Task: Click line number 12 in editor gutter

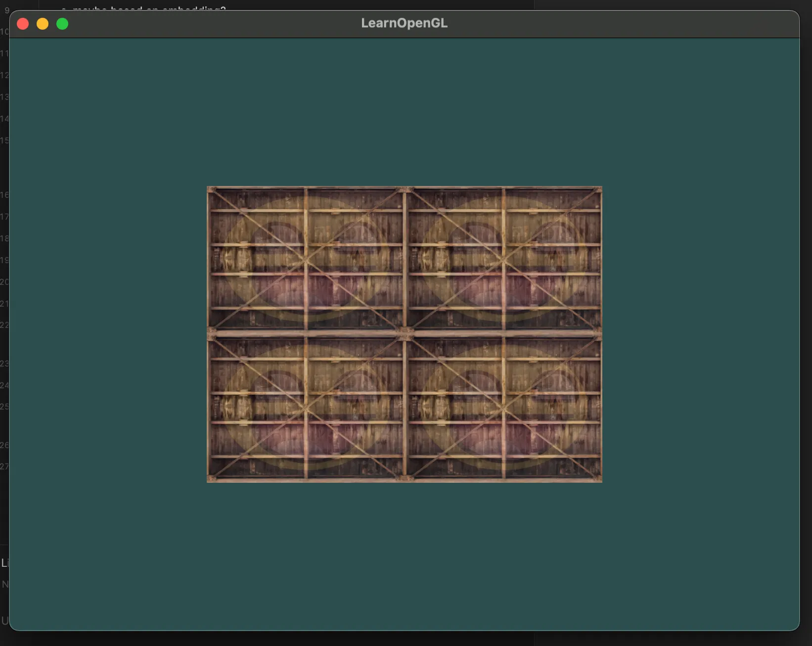Action: pyautogui.click(x=4, y=75)
